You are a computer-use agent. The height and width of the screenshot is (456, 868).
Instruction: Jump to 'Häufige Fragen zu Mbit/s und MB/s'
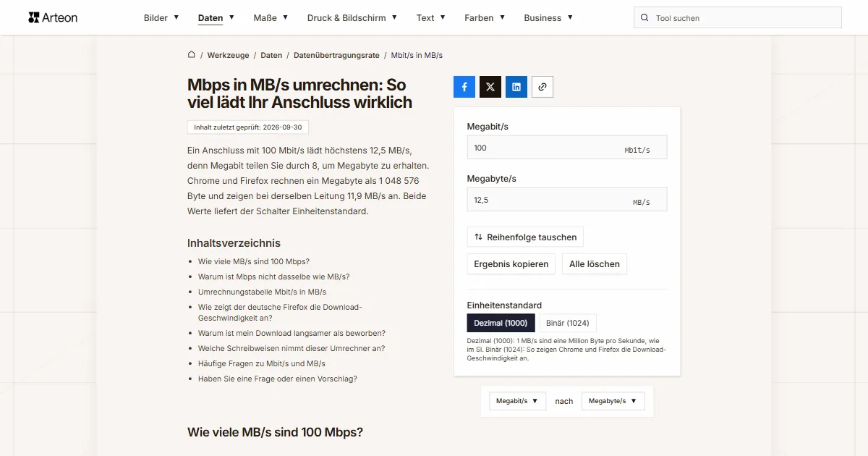(x=262, y=363)
